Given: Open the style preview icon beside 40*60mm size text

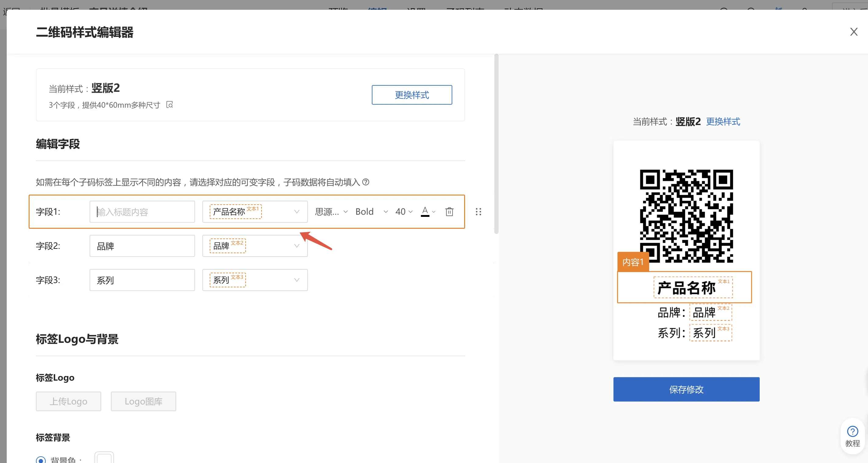Looking at the screenshot, I should pos(169,105).
